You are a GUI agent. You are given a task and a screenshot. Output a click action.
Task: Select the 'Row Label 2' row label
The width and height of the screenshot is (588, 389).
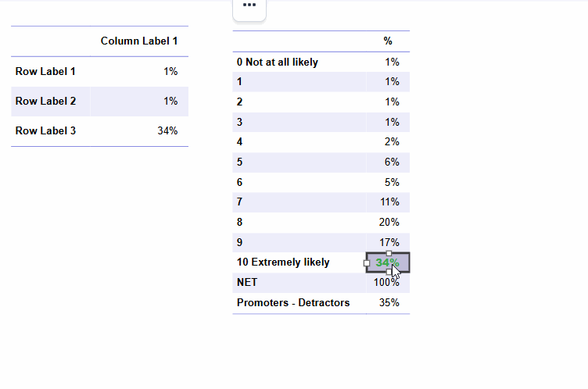pos(45,102)
